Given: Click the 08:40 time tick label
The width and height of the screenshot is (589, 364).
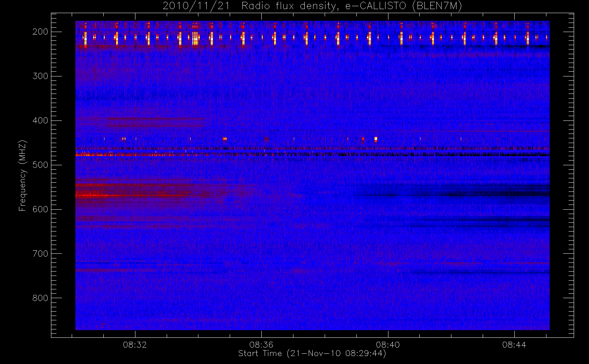Looking at the screenshot, I should 388,345.
